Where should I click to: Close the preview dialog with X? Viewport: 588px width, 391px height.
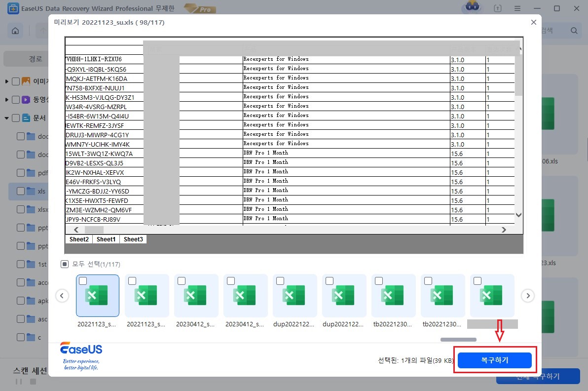[534, 22]
